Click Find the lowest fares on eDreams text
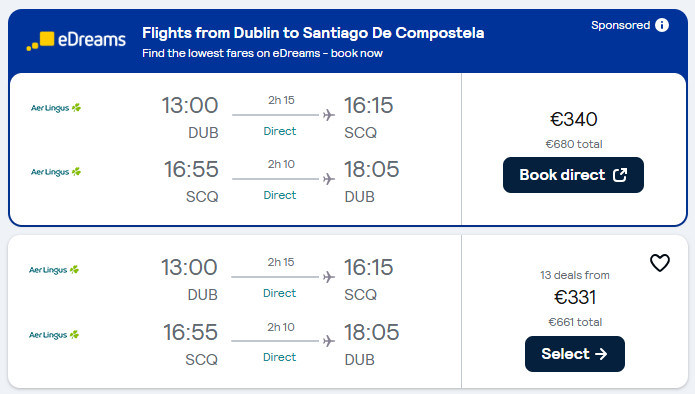This screenshot has width=695, height=394. pyautogui.click(x=262, y=53)
